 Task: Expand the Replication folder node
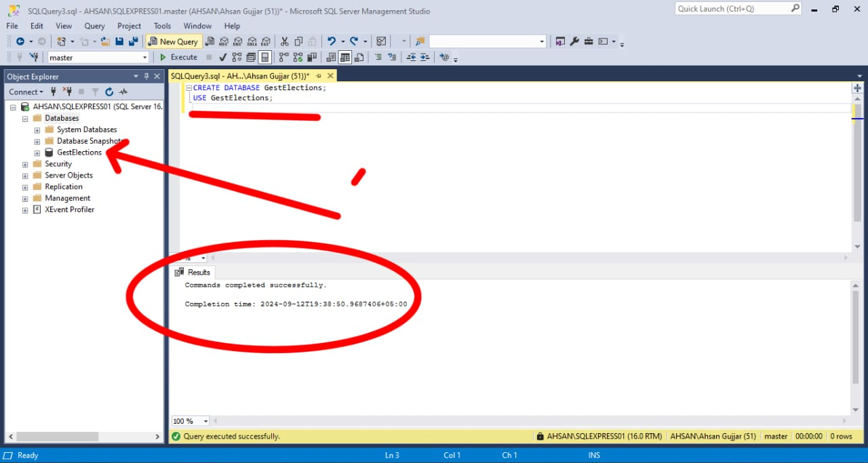[26, 187]
